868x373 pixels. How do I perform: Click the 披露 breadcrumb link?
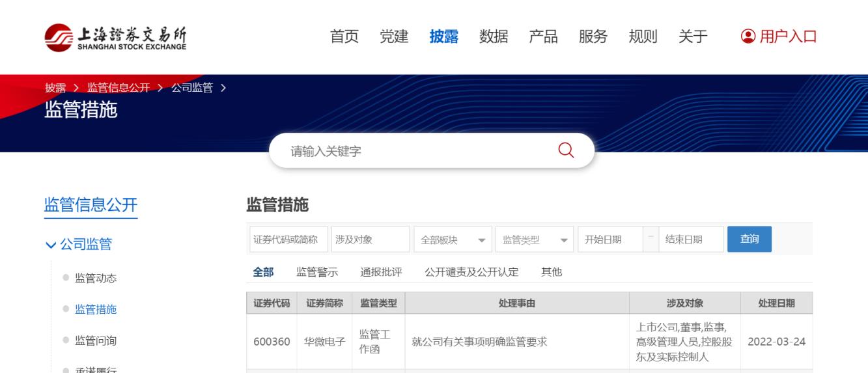tap(55, 88)
